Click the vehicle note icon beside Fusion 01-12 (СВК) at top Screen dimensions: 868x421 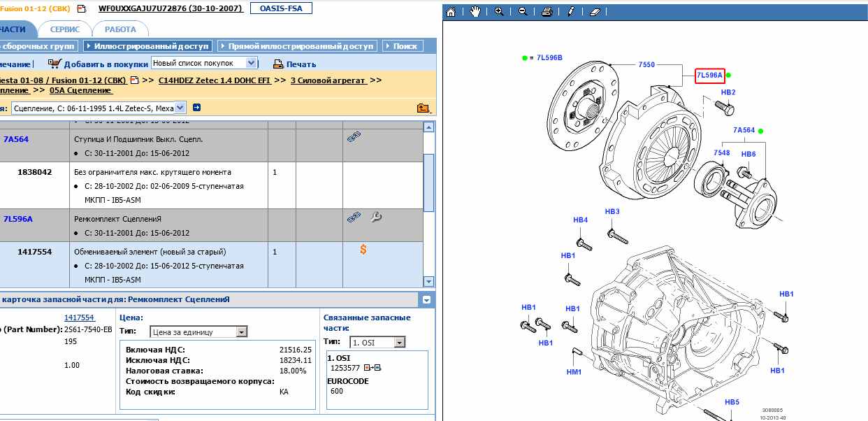(x=81, y=9)
